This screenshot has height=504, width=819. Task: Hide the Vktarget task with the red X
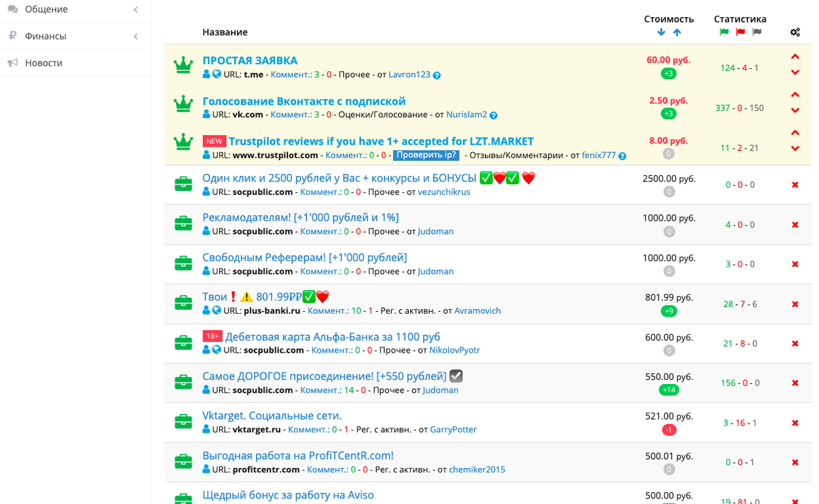[x=795, y=423]
